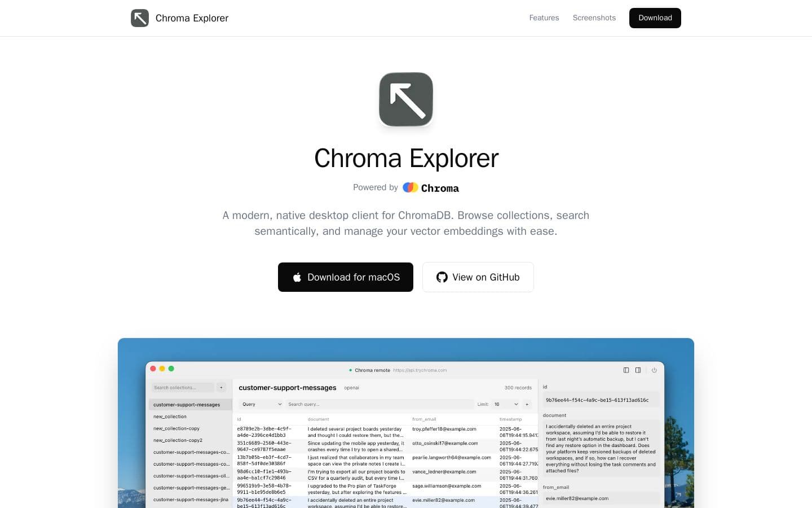Click the plus icon next to the Limit selector
Image resolution: width=812 pixels, height=508 pixels.
point(527,404)
